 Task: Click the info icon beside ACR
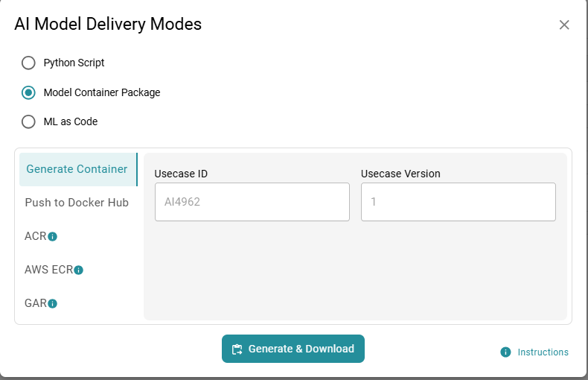click(53, 237)
